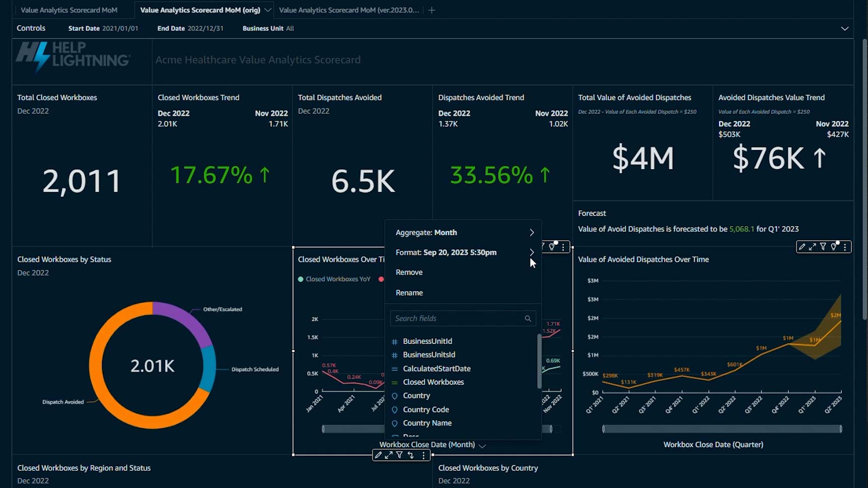Open three-dot menu on Value of Avoided Dispatches chart

point(845,247)
